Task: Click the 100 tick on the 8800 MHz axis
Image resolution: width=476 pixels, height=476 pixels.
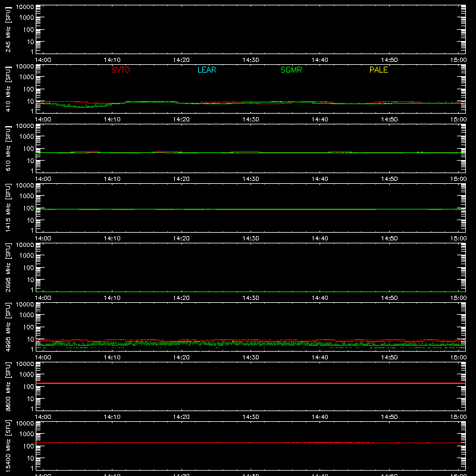Action: tap(29, 387)
